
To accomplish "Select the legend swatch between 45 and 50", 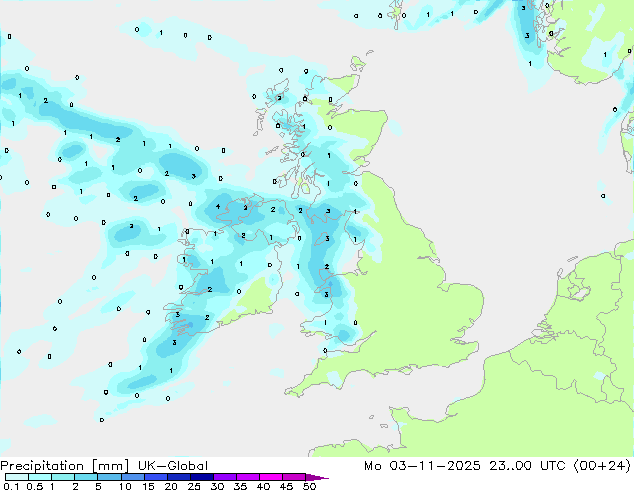I will point(294,477).
